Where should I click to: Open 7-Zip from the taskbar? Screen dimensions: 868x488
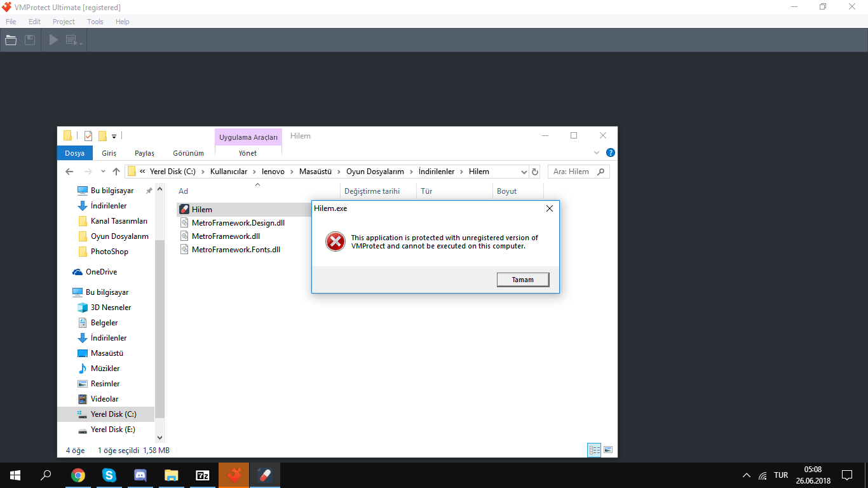203,475
